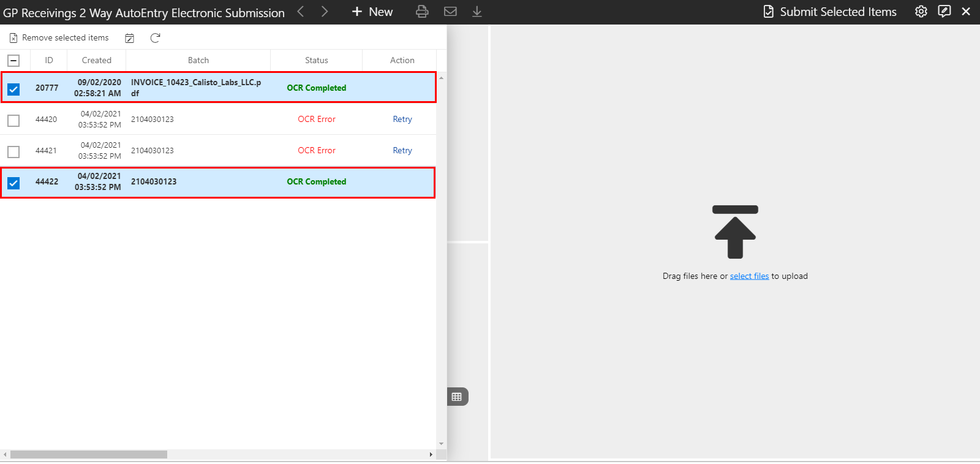Click the feedback chat icon
The width and height of the screenshot is (980, 464).
click(x=944, y=12)
